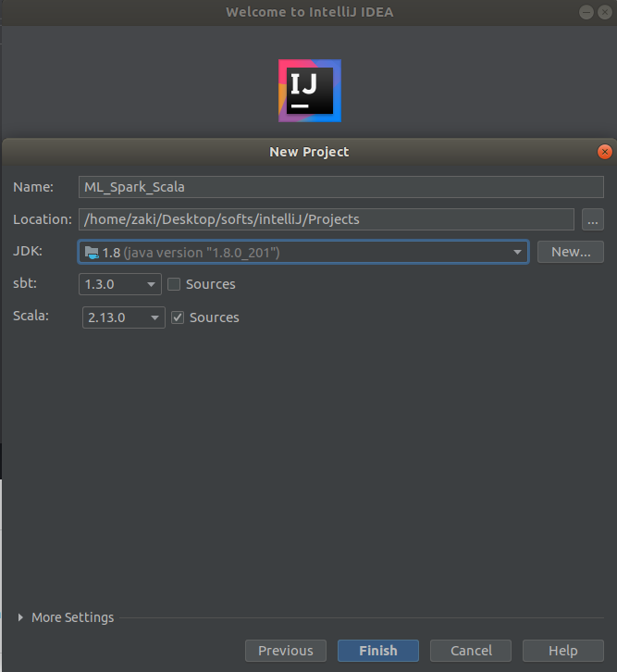Click the New... JDK button
Screen dimensions: 617x672
(x=571, y=252)
